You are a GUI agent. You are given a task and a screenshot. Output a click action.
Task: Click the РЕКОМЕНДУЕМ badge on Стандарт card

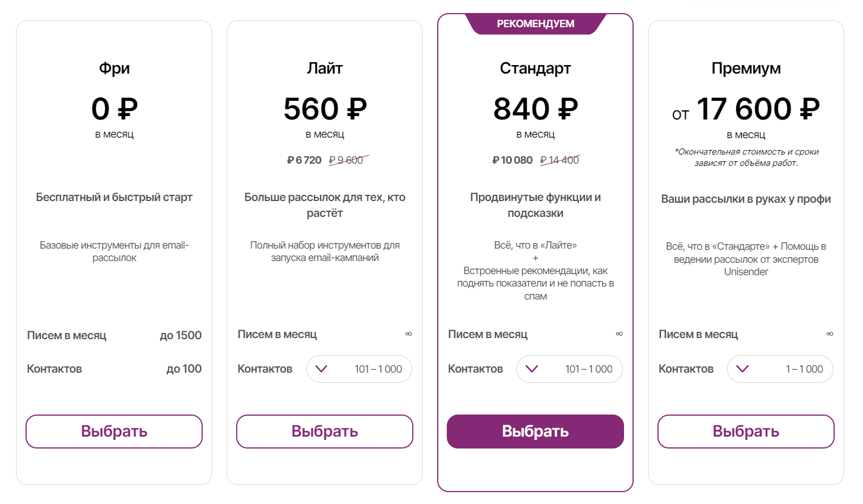(536, 24)
